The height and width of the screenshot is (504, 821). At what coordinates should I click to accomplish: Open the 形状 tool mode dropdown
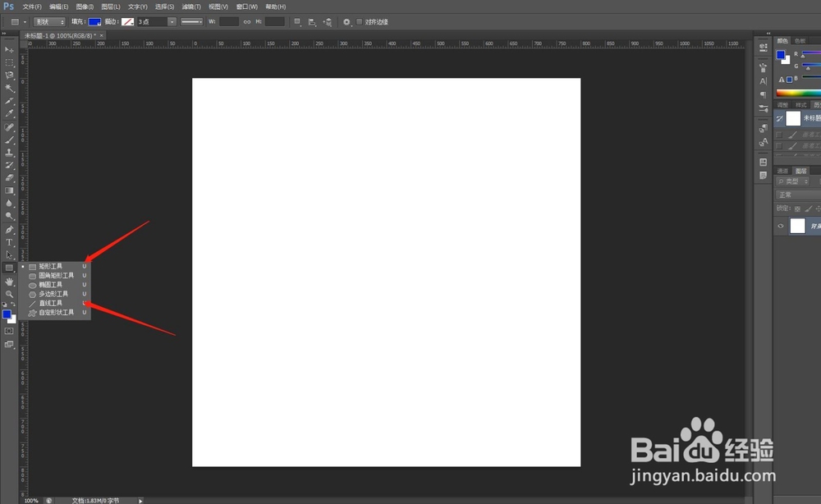pyautogui.click(x=49, y=22)
